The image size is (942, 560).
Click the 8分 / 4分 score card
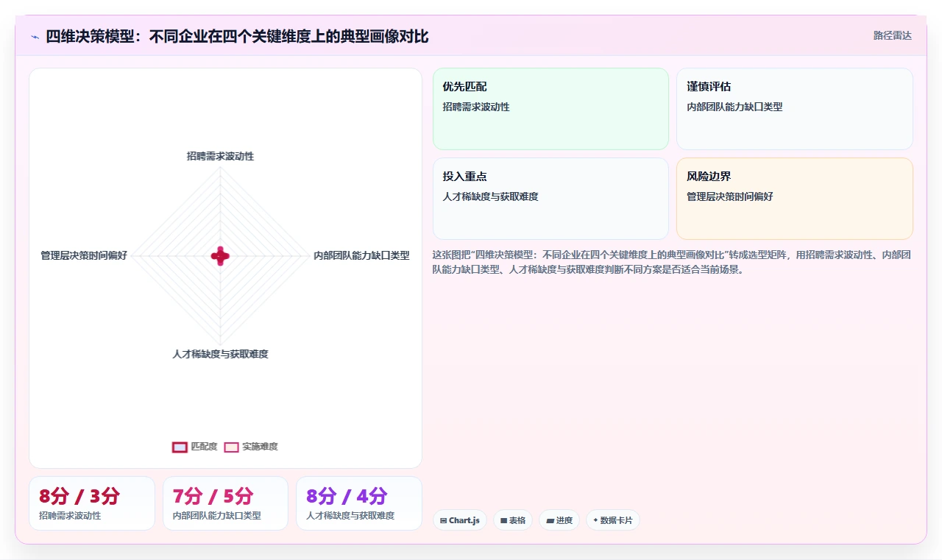click(359, 503)
